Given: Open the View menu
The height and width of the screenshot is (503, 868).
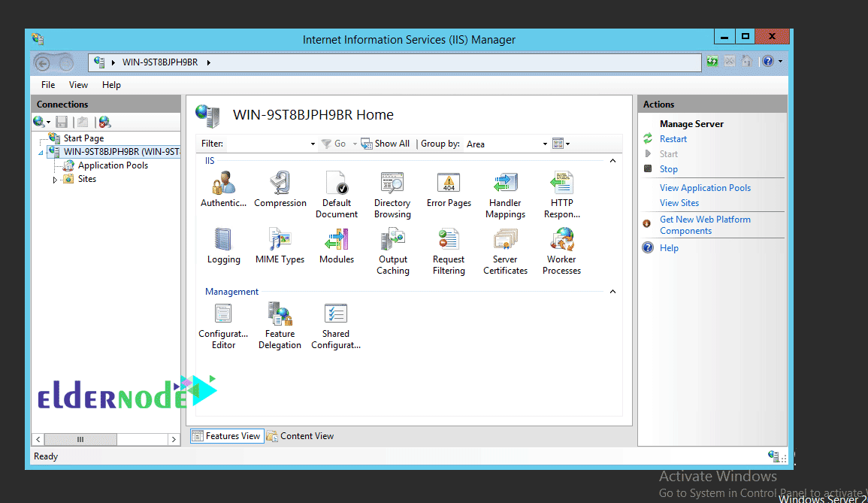Looking at the screenshot, I should coord(78,85).
